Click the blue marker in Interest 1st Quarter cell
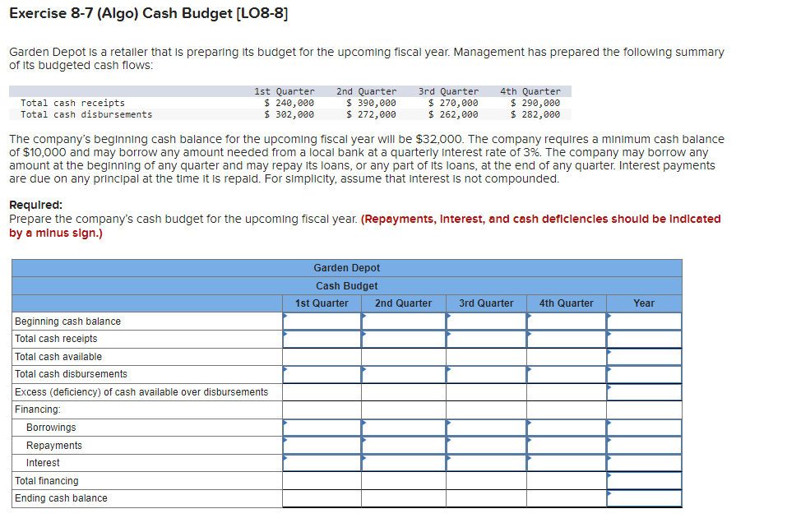 point(285,458)
